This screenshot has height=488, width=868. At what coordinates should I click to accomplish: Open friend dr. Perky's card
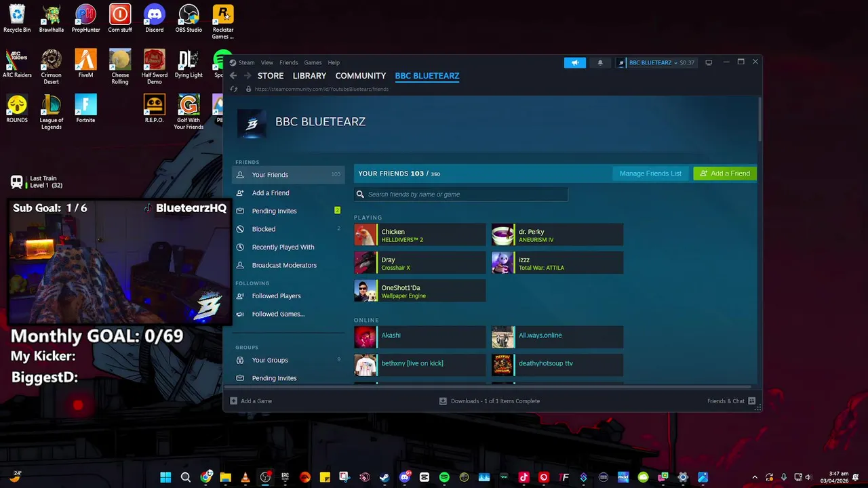pyautogui.click(x=557, y=235)
